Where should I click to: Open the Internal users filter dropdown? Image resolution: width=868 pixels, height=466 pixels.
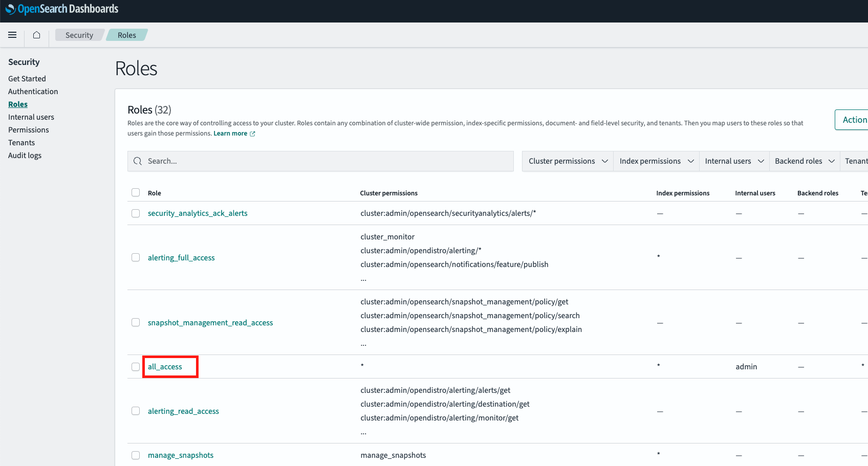[x=734, y=161]
